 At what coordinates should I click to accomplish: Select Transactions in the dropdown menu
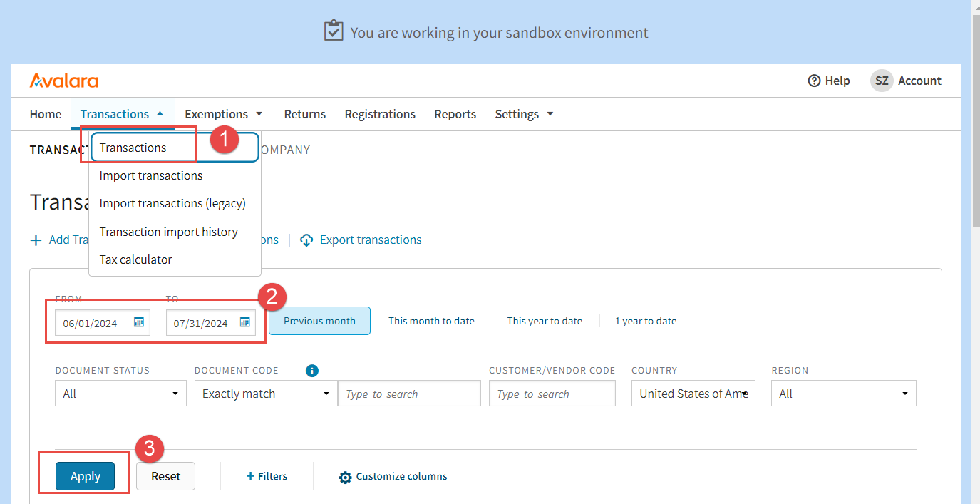175,148
